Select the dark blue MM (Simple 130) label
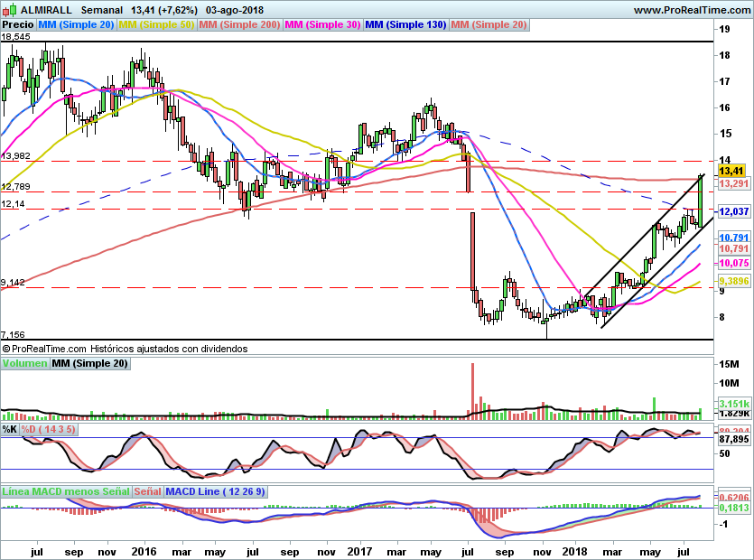The height and width of the screenshot is (560, 754). 405,24
